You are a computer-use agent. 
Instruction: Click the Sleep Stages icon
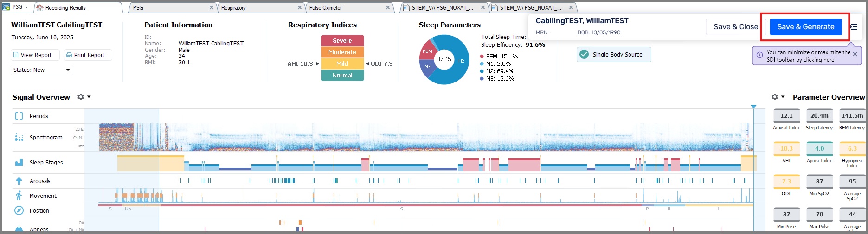pos(19,163)
